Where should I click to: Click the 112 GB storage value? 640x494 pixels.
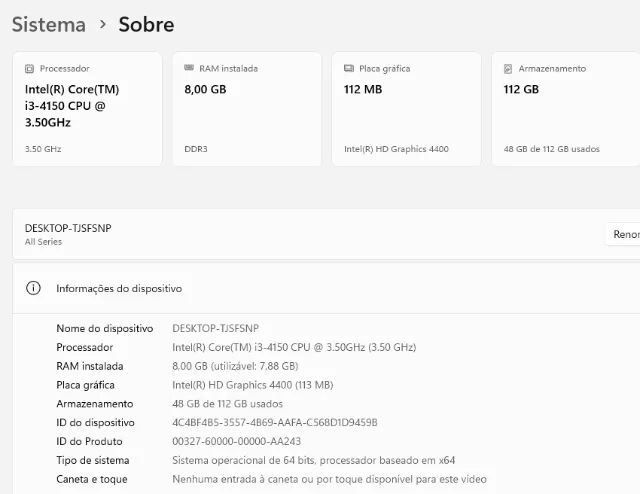coord(521,89)
